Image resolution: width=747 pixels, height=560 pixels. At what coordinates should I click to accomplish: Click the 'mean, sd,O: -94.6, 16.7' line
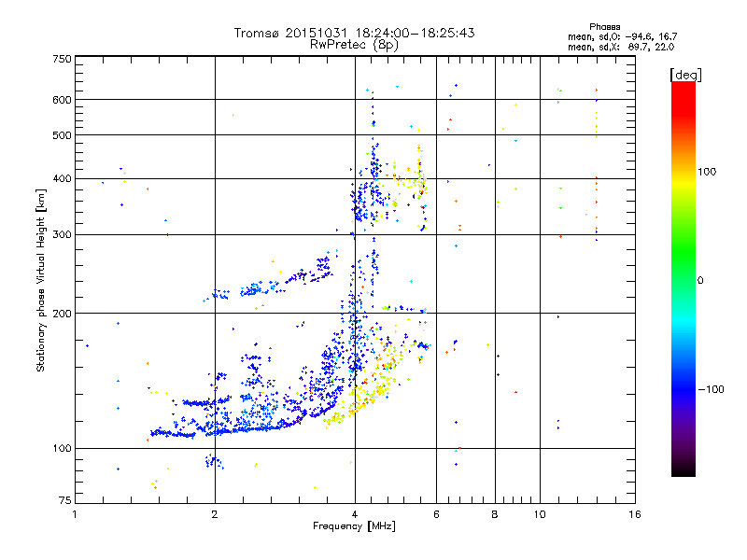(622, 36)
